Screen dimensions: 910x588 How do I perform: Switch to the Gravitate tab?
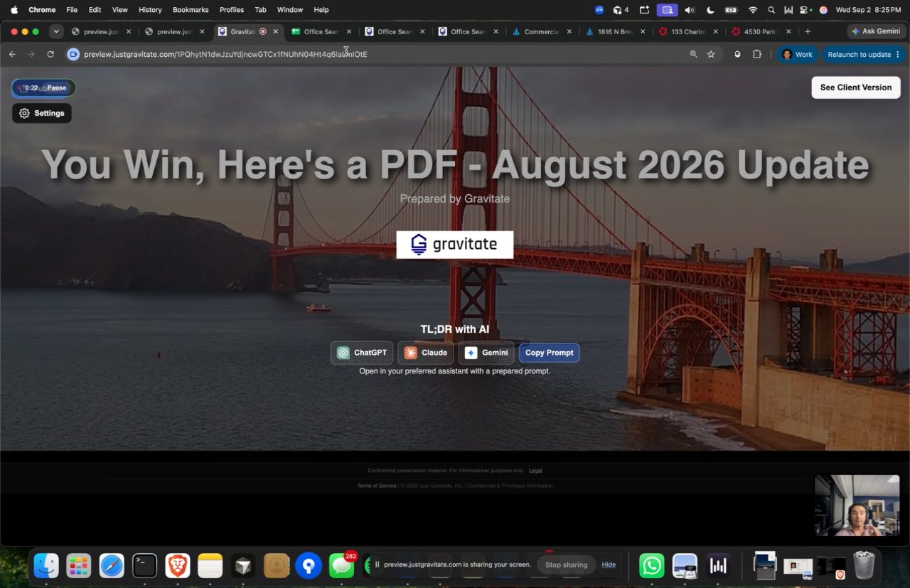coord(249,31)
